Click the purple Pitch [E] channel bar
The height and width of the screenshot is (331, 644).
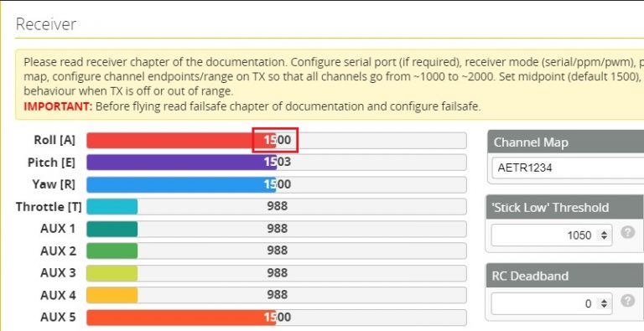point(277,163)
